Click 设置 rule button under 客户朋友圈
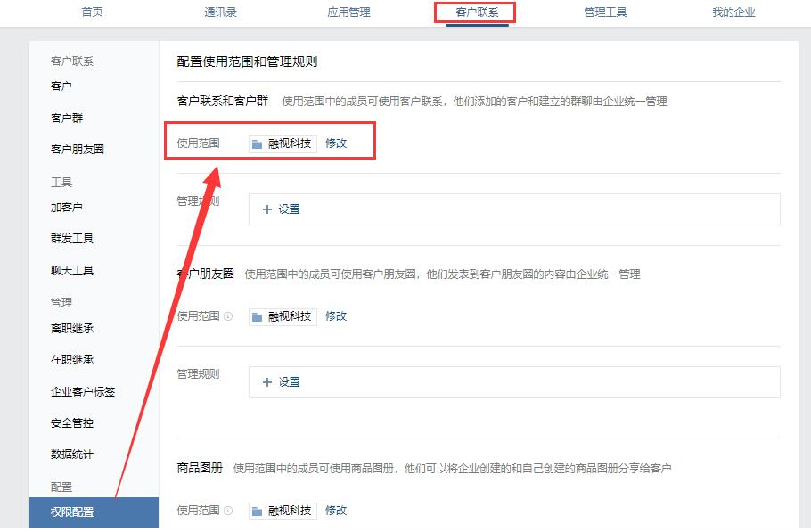Screen dimensions: 811x532 (x=514, y=382)
